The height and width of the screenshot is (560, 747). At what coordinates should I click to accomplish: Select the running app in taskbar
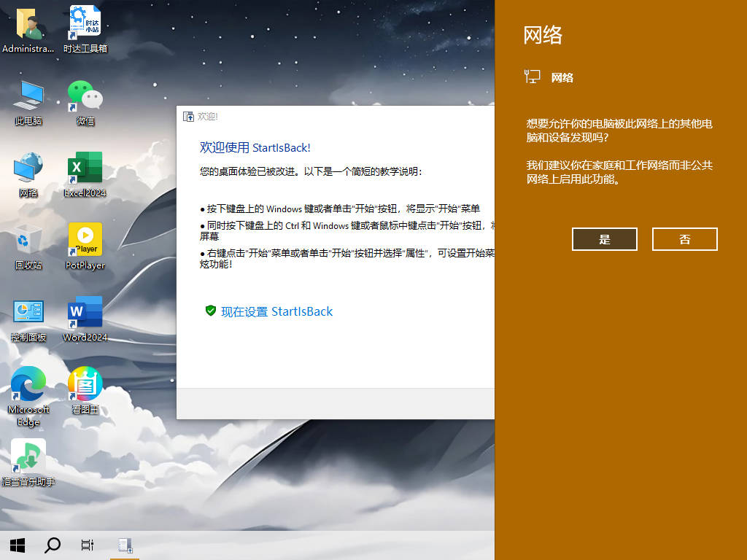pos(125,545)
